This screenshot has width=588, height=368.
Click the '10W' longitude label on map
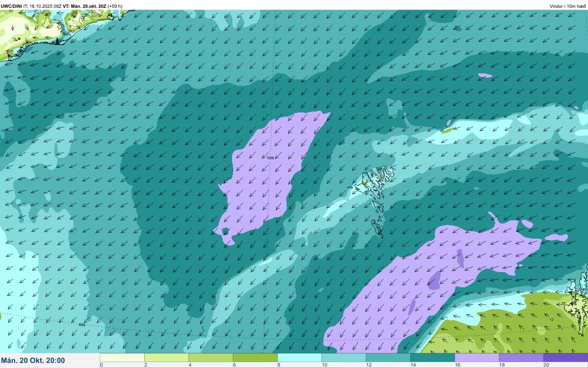pos(270,158)
